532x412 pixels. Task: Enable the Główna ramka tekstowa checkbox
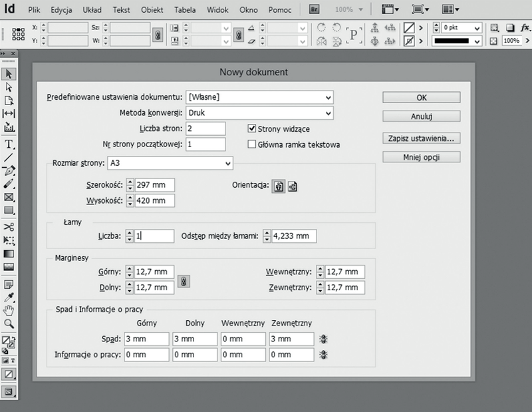252,144
